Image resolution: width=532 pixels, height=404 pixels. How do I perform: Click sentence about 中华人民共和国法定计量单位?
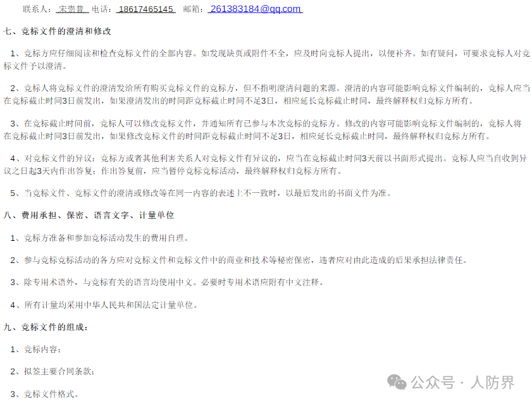104,305
